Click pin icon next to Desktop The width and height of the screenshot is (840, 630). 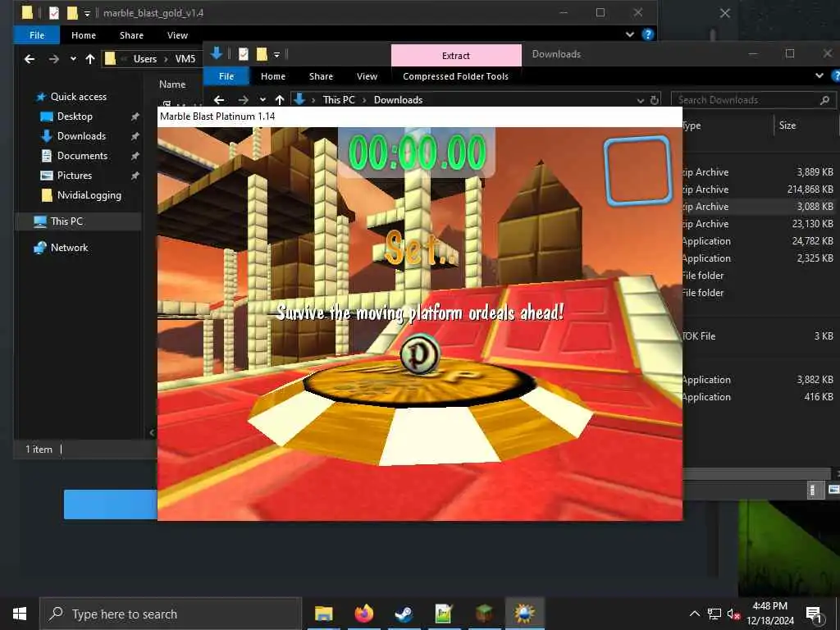[x=135, y=116]
